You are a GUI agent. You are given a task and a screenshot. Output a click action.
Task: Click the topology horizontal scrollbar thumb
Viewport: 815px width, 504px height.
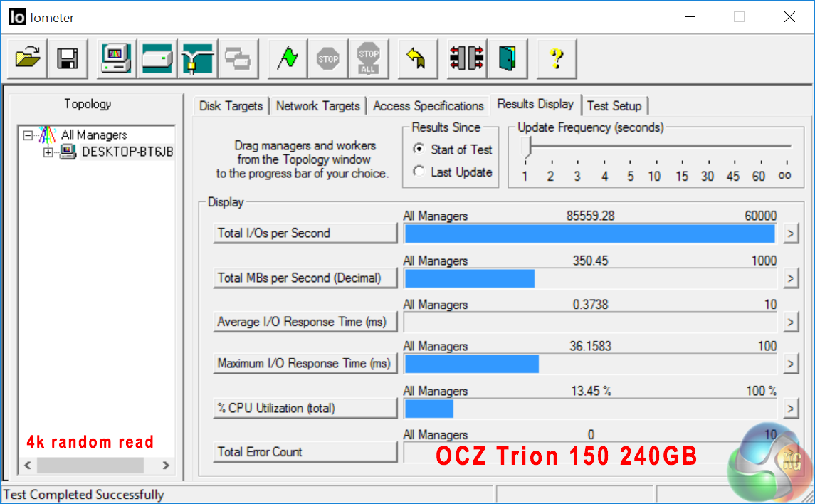[90, 466]
